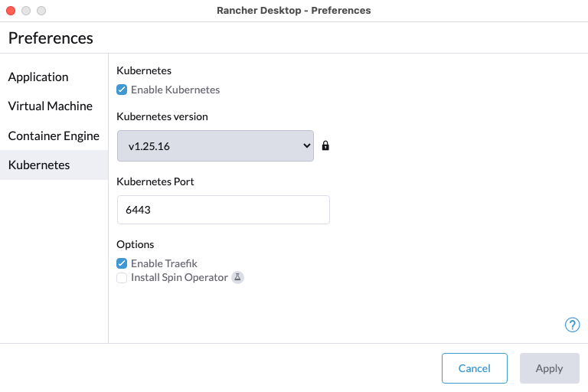Enable Install Spin Operator checkbox
588x392 pixels.
pos(122,278)
